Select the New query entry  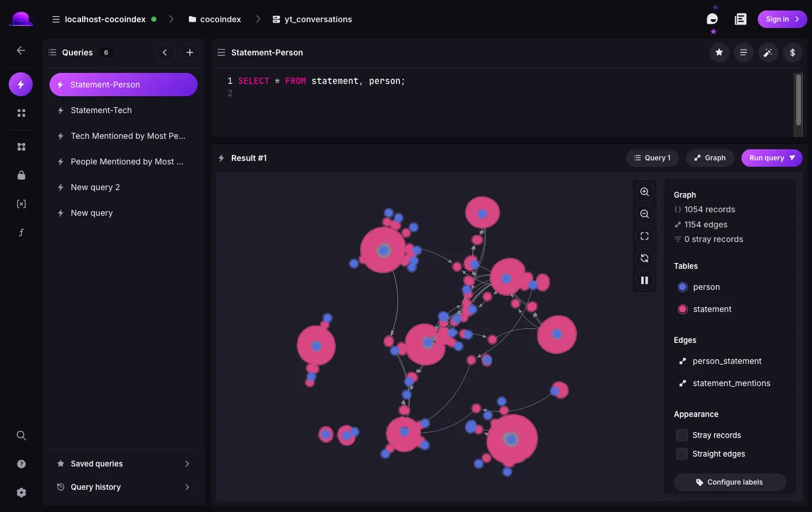tap(124, 213)
